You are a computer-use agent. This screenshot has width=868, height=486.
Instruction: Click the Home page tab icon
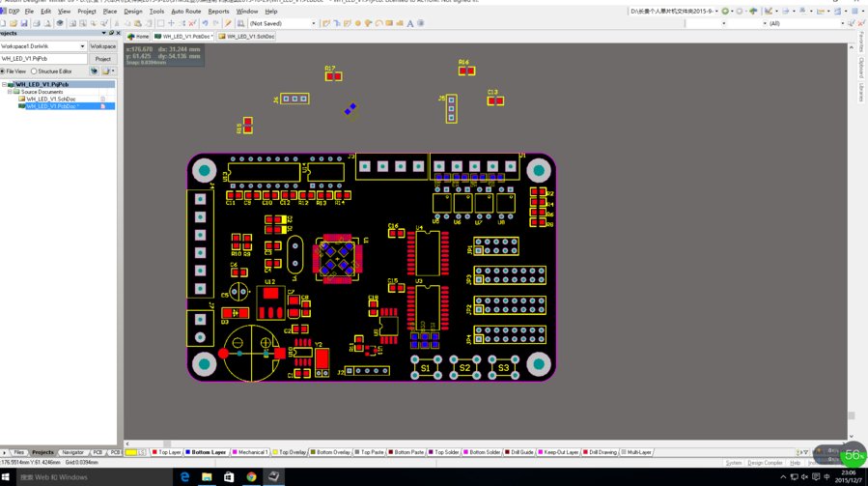tap(132, 36)
